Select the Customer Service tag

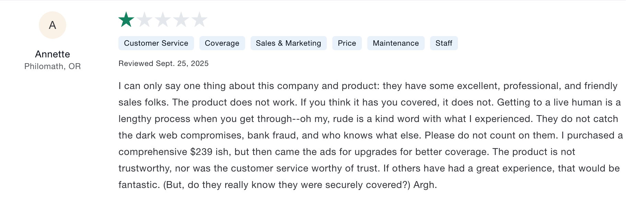point(156,43)
